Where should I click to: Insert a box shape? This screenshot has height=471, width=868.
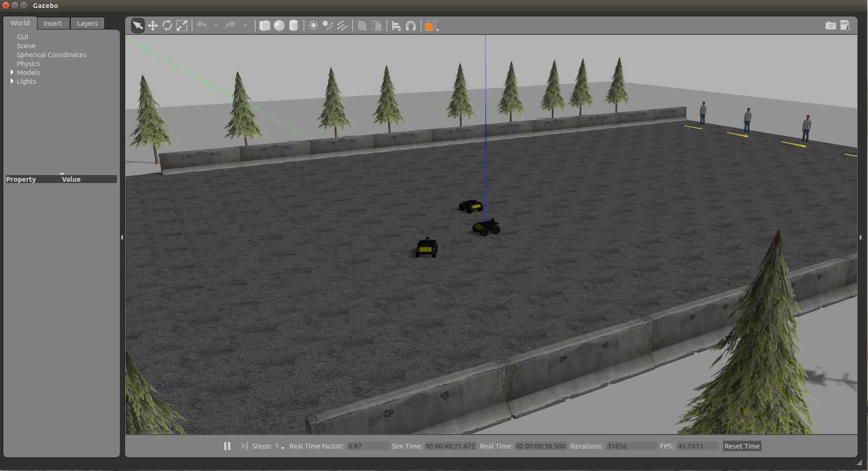(265, 26)
